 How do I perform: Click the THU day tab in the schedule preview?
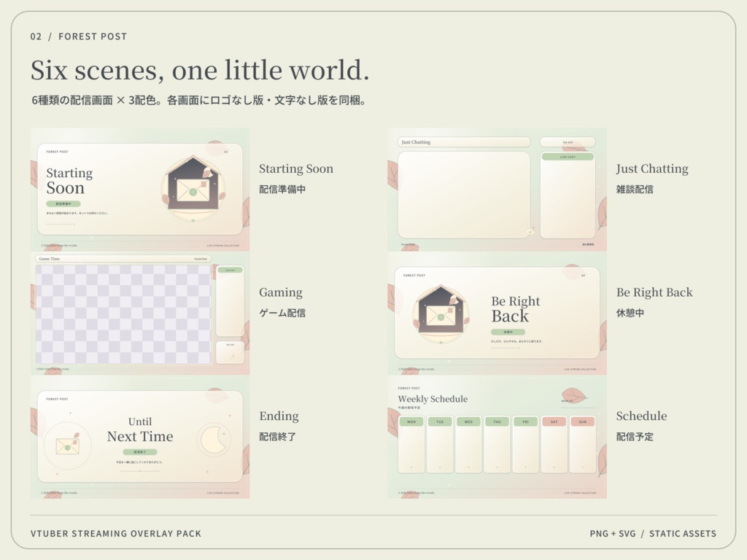click(497, 422)
